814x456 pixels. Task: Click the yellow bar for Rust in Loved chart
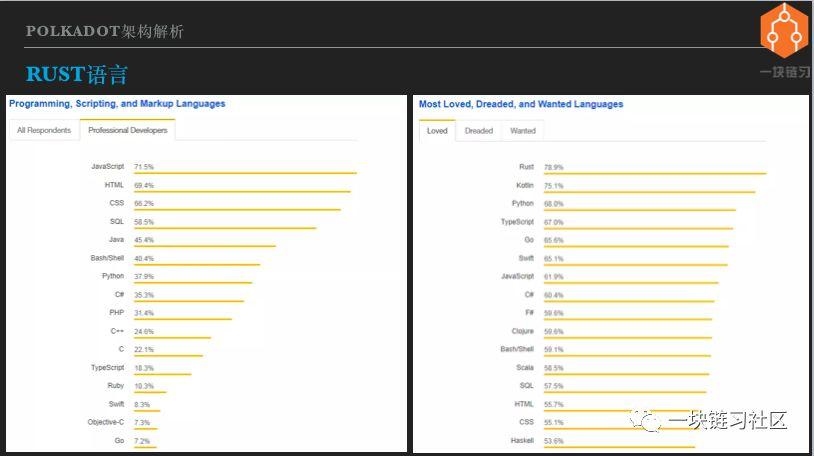[655, 173]
